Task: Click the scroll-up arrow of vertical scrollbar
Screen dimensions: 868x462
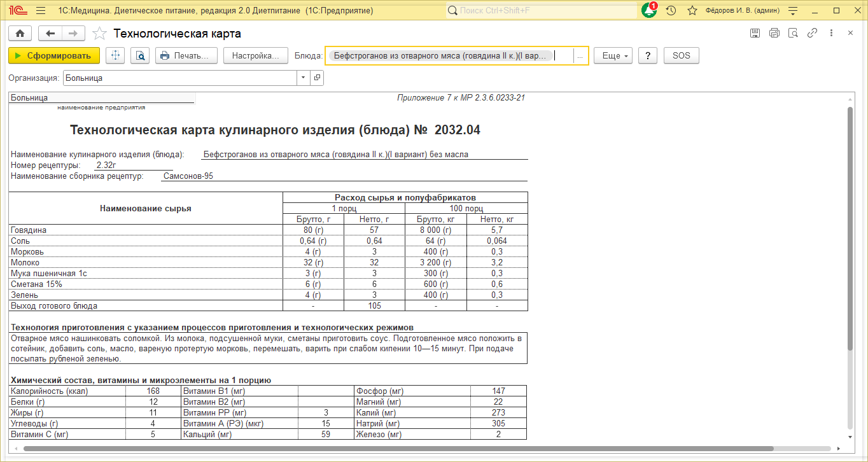Action: pyautogui.click(x=850, y=100)
